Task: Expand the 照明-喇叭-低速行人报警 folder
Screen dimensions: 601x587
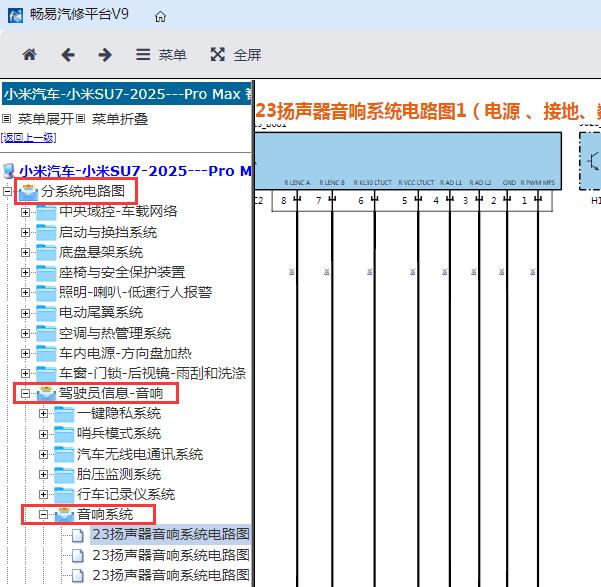Action: [25, 293]
